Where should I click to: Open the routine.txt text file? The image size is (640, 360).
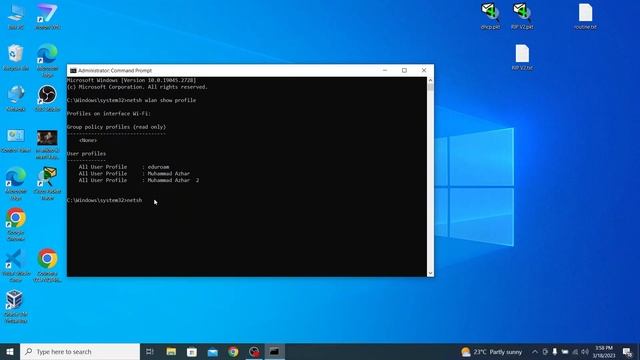[585, 16]
